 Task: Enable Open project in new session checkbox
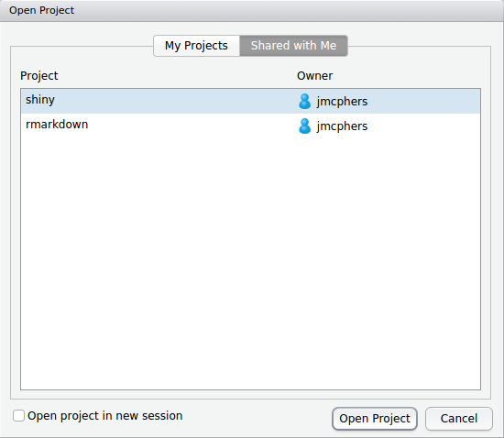(18, 415)
